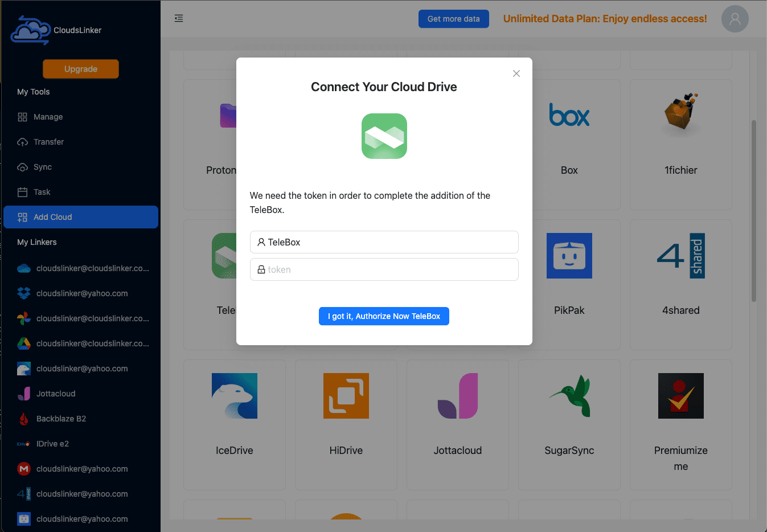
Task: Click the 4shared label text
Action: (681, 310)
